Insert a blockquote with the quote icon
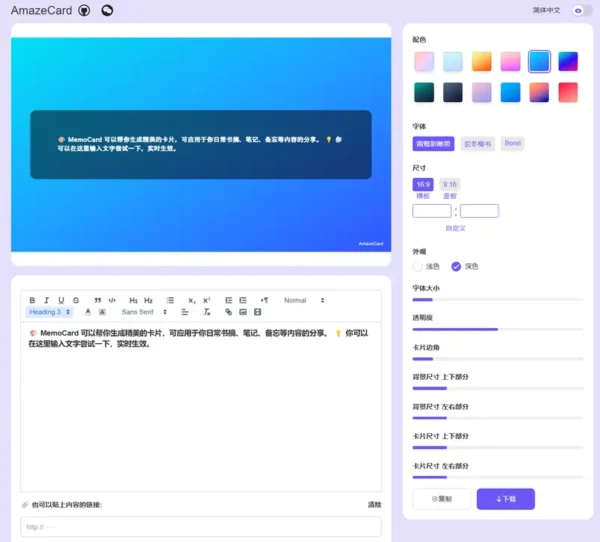 click(98, 300)
